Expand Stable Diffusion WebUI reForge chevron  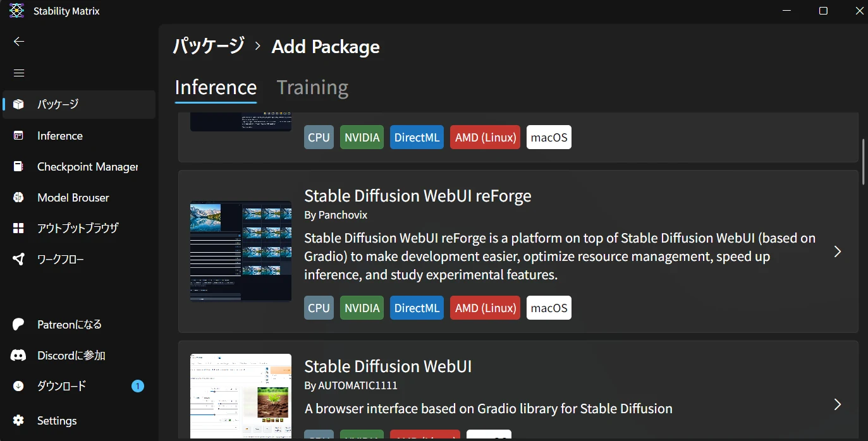point(838,251)
